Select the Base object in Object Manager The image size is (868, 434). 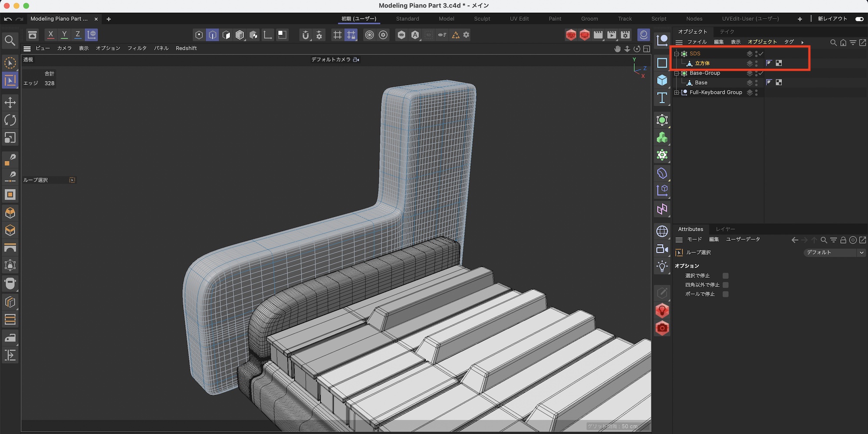pyautogui.click(x=701, y=82)
